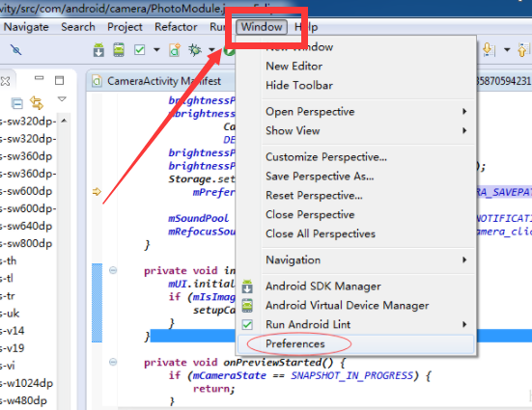Open the Project menu
Image resolution: width=532 pixels, height=410 pixels.
(x=125, y=27)
